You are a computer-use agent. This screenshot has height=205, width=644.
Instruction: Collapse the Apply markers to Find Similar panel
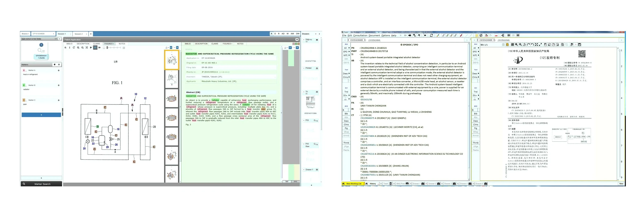coord(60,39)
